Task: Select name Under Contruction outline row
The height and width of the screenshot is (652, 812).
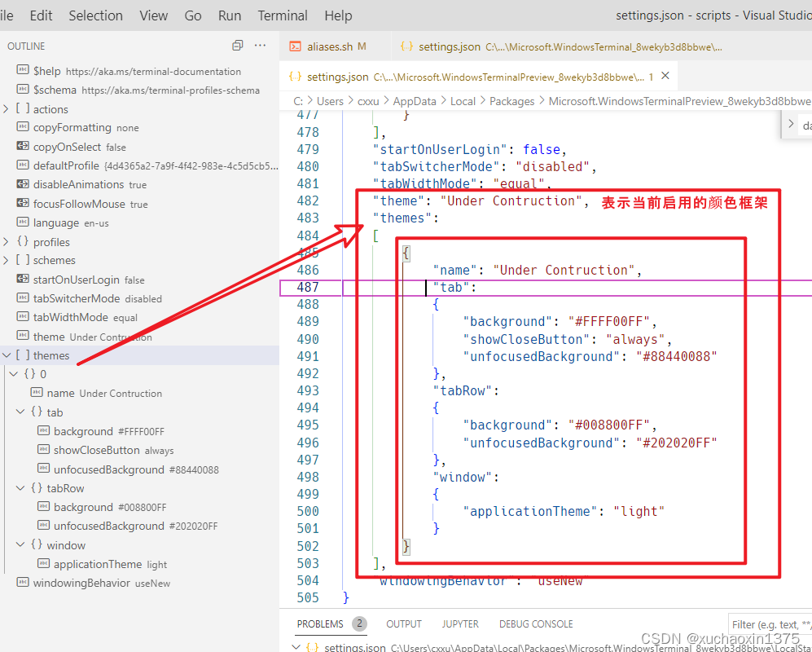Action: pos(140,393)
